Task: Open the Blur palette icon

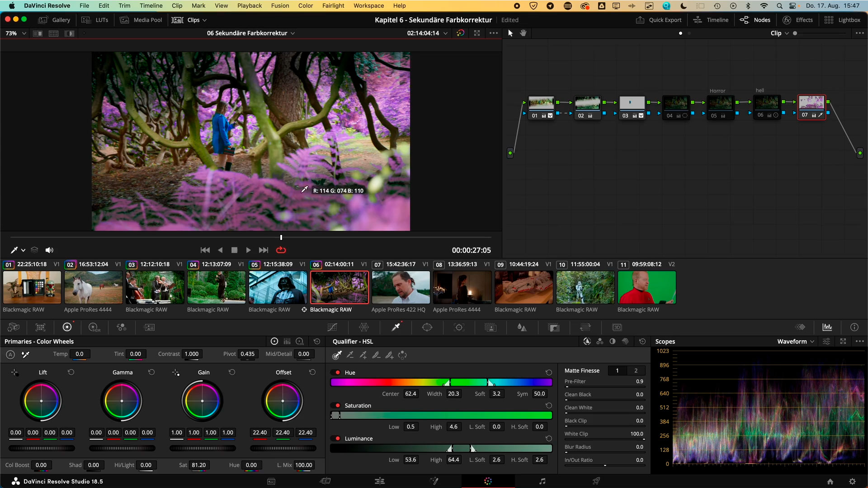Action: 522,327
